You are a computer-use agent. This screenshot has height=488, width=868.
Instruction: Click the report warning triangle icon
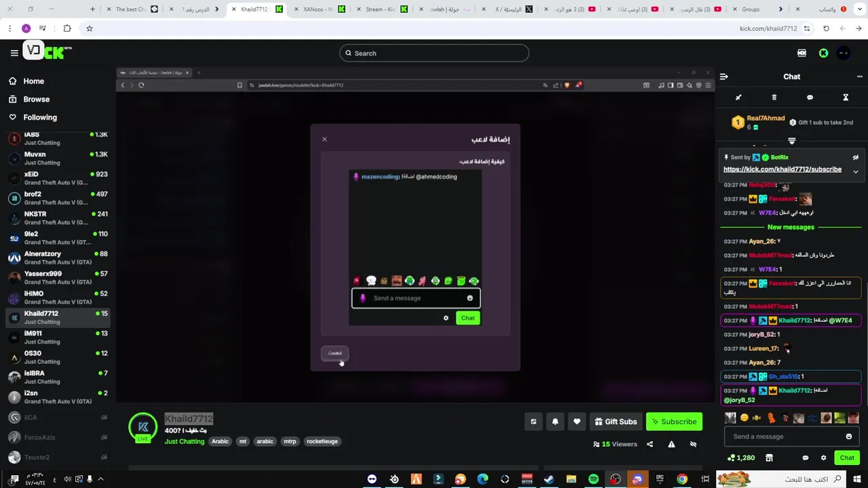(671, 444)
